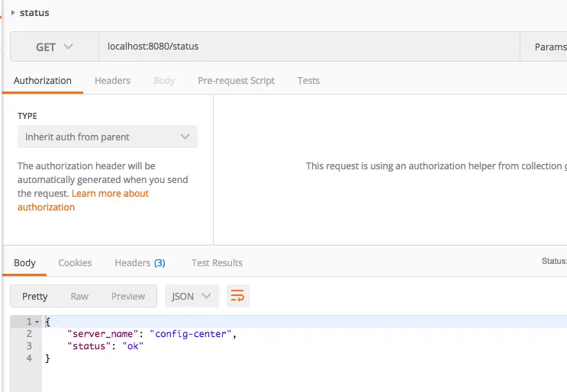
Task: View response Headers (3) tab
Action: point(140,262)
